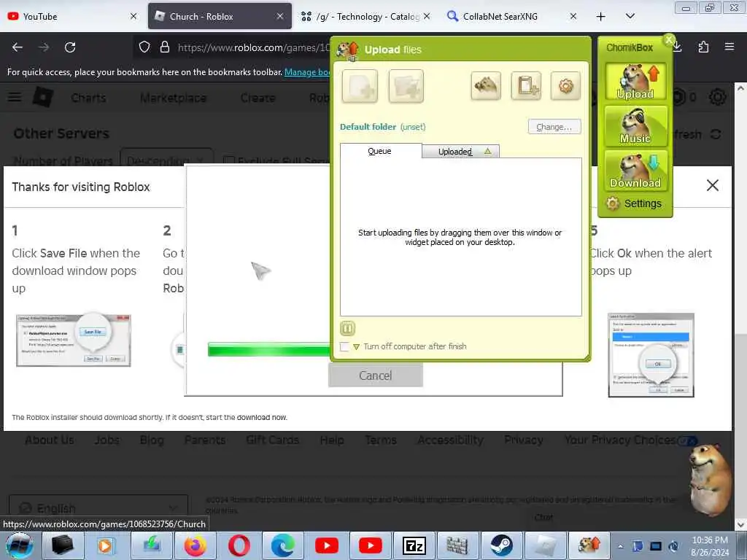
Task: Click the hamster account icon in Upload files
Action: coord(485,86)
